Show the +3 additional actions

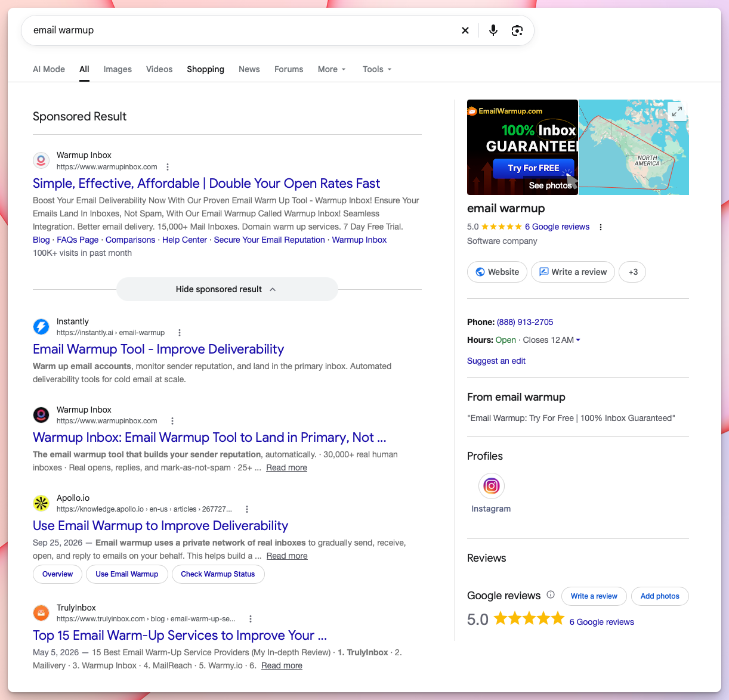tap(632, 272)
